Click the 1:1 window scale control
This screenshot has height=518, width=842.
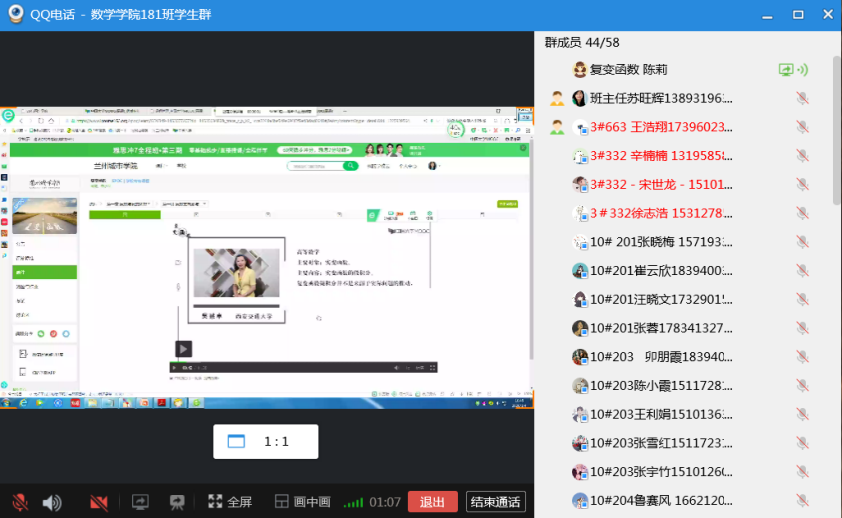pyautogui.click(x=265, y=441)
